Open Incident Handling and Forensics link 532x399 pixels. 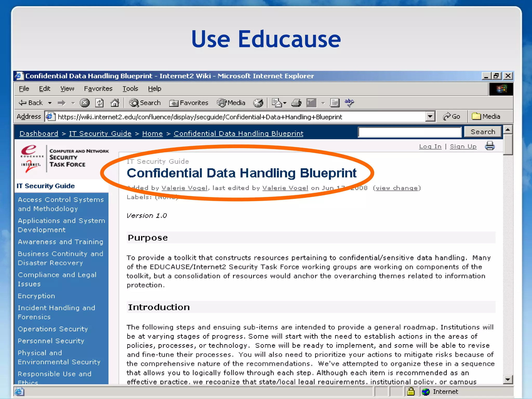pyautogui.click(x=57, y=312)
